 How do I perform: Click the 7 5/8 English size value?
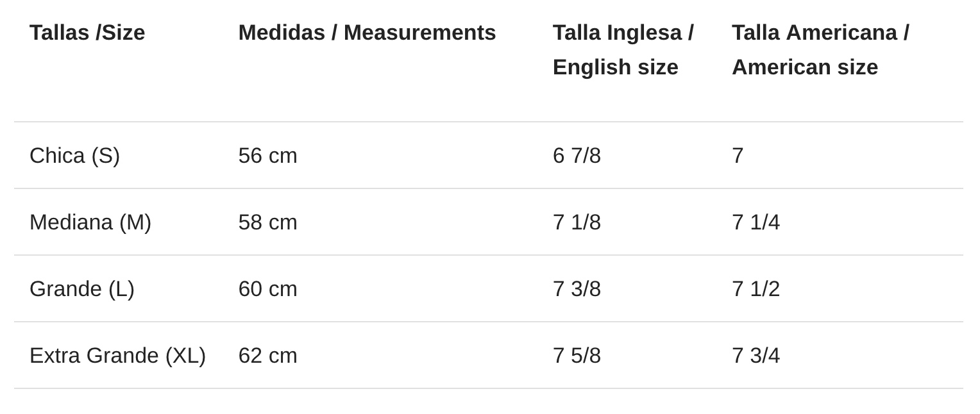[x=577, y=356]
